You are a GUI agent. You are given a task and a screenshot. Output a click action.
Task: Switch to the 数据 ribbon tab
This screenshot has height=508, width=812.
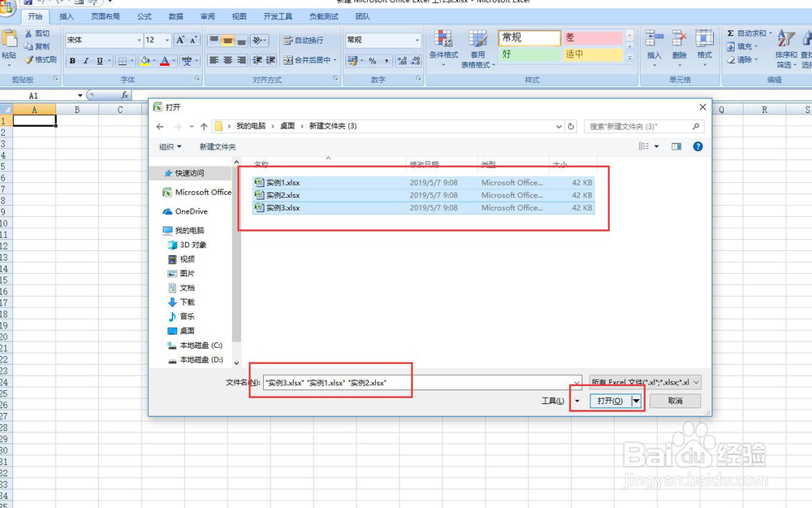click(x=176, y=16)
